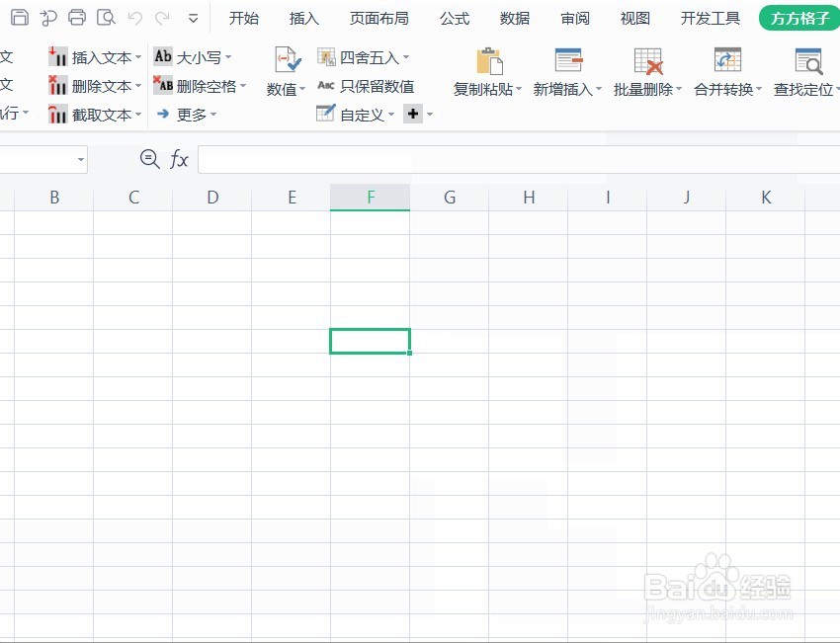The image size is (840, 643).
Task: Click the 截取文本 icon
Action: (x=58, y=114)
